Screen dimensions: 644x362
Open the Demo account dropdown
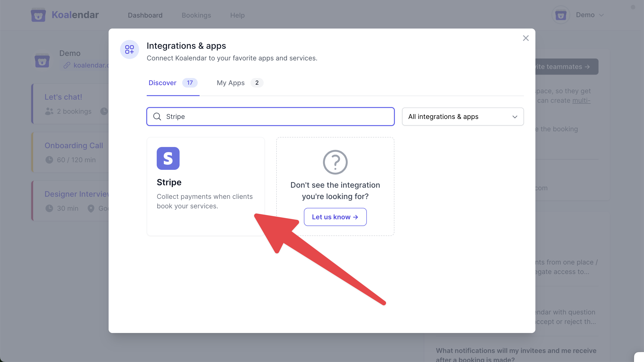tap(590, 15)
